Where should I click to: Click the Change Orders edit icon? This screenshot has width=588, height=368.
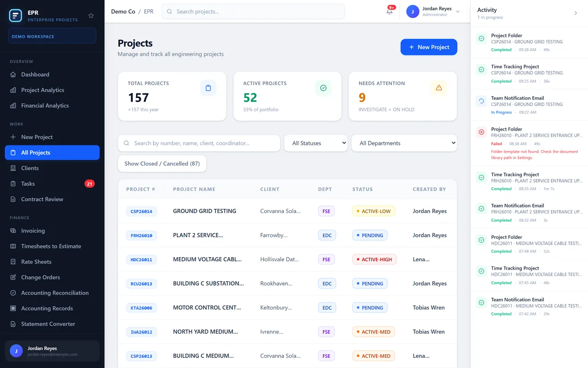13,277
